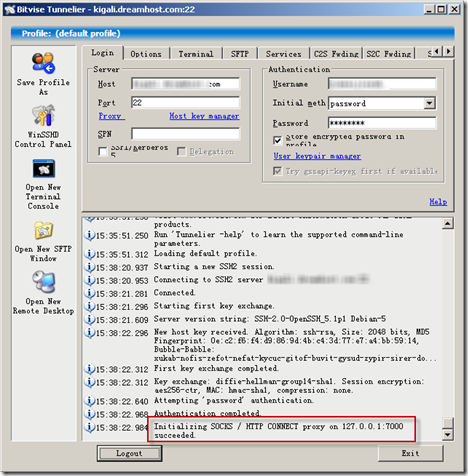Viewport: 468px width, 476px height.
Task: Open New SFTP Window icon
Action: tap(44, 230)
